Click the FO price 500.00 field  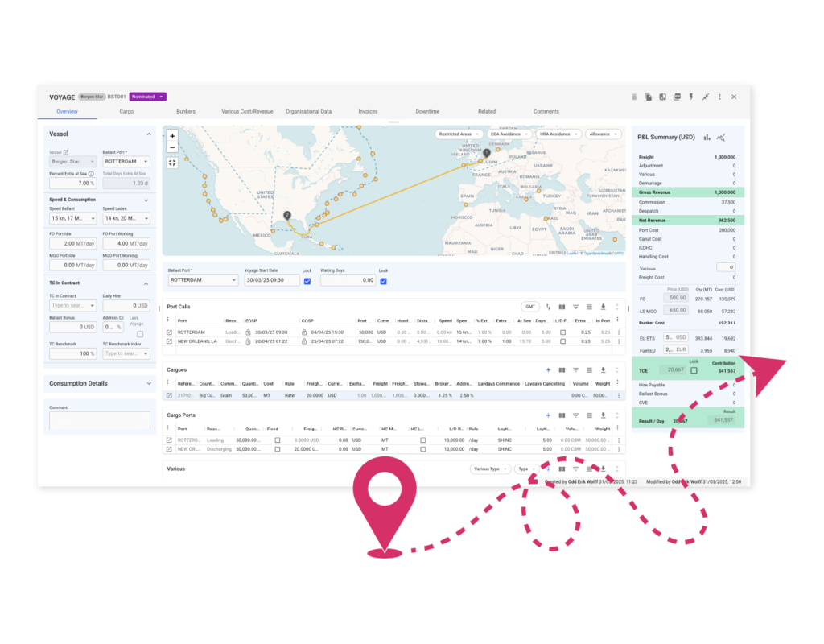676,298
